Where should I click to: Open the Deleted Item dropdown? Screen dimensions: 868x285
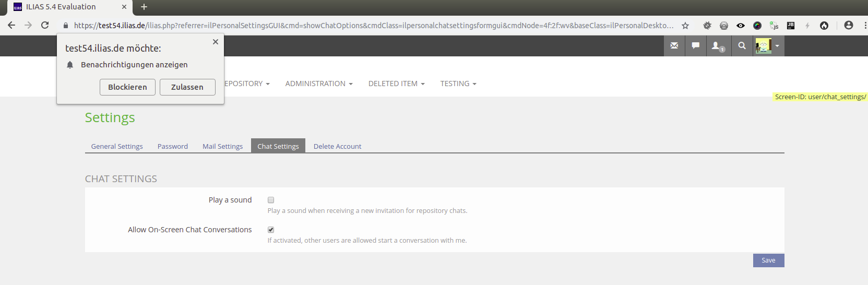pos(396,84)
